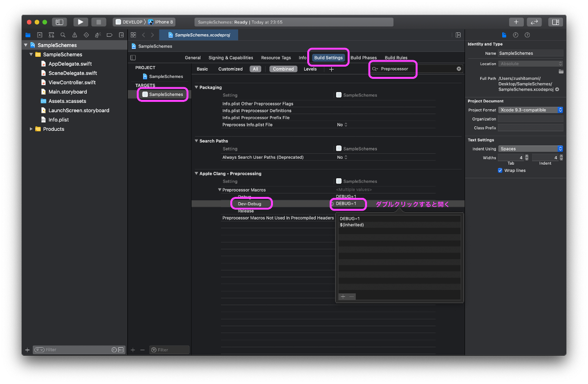Show All build settings
The image size is (588, 384).
[x=255, y=69]
